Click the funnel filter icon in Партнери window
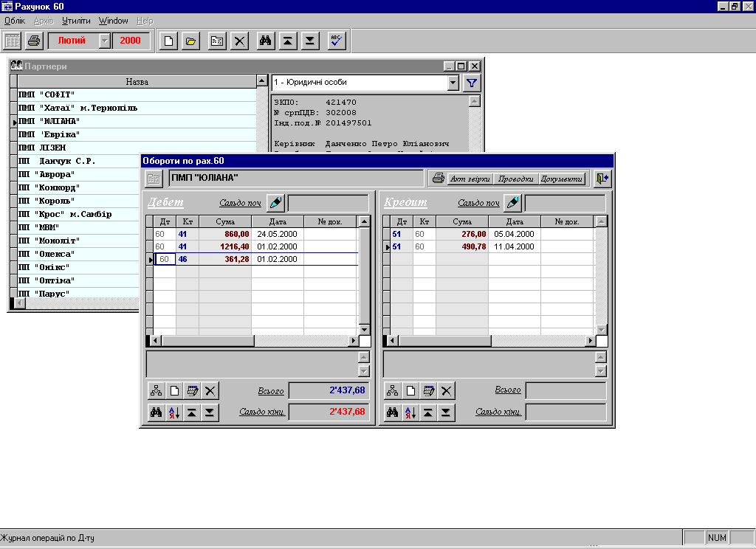756x549 pixels. (472, 83)
